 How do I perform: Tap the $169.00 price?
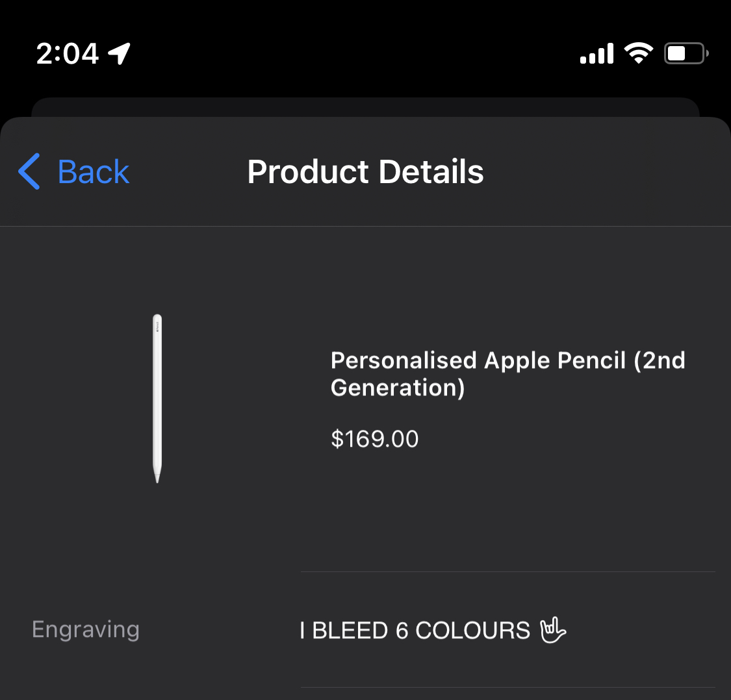point(374,439)
